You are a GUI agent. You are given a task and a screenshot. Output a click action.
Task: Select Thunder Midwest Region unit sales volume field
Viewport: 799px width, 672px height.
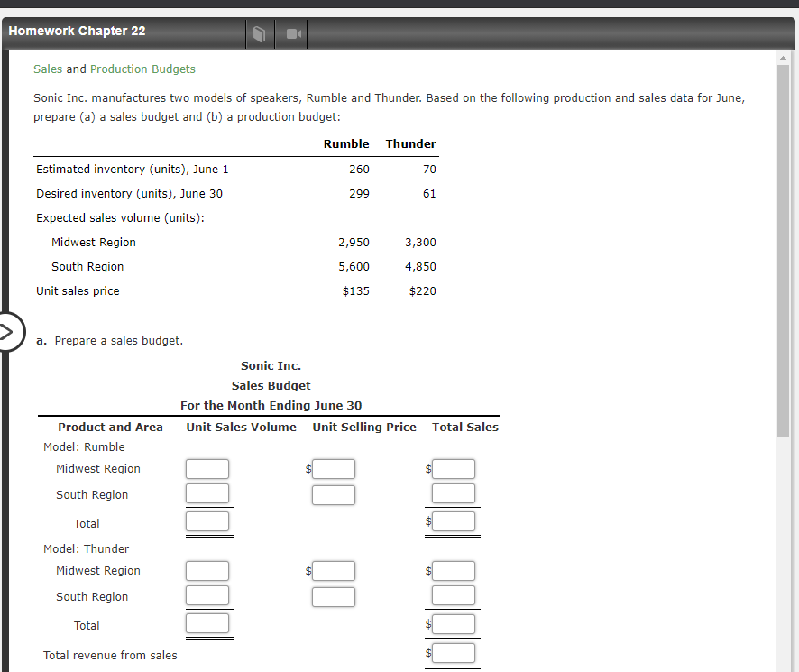[207, 571]
